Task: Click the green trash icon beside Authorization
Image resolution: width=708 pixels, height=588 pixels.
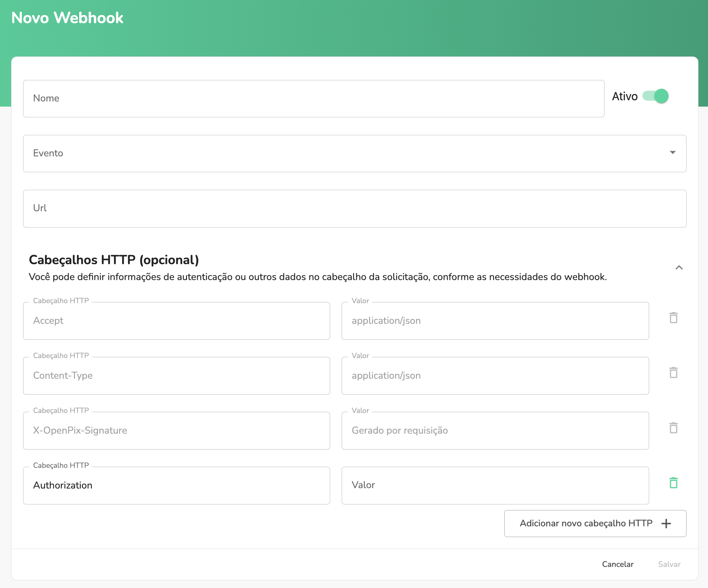Action: [x=673, y=483]
